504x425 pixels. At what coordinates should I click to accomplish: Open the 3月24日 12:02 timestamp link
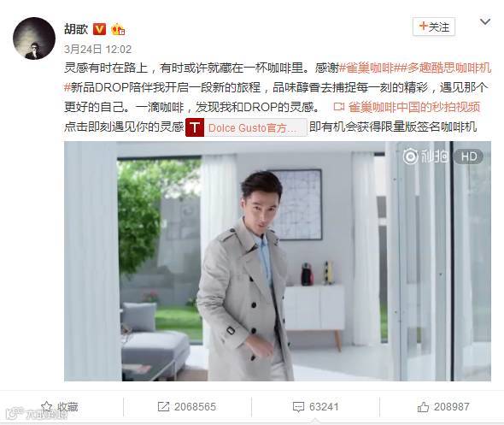click(x=97, y=50)
